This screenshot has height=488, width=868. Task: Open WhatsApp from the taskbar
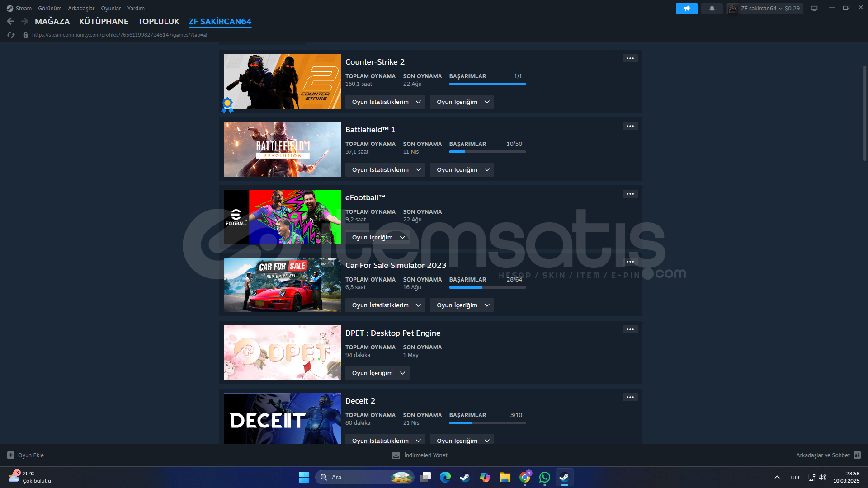pyautogui.click(x=545, y=477)
